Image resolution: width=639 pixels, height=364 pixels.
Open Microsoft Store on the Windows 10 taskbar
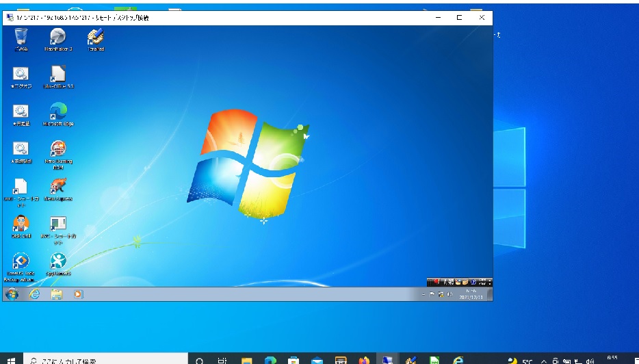point(294,361)
